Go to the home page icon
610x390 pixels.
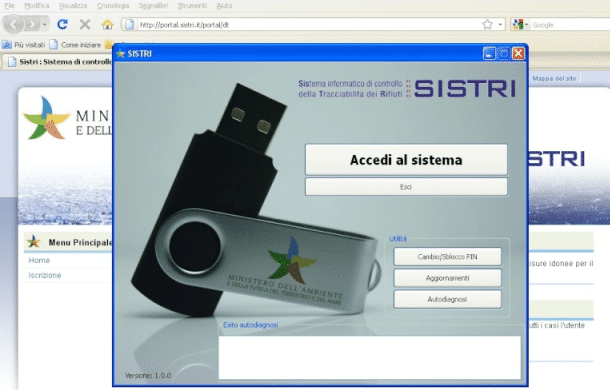tap(107, 25)
